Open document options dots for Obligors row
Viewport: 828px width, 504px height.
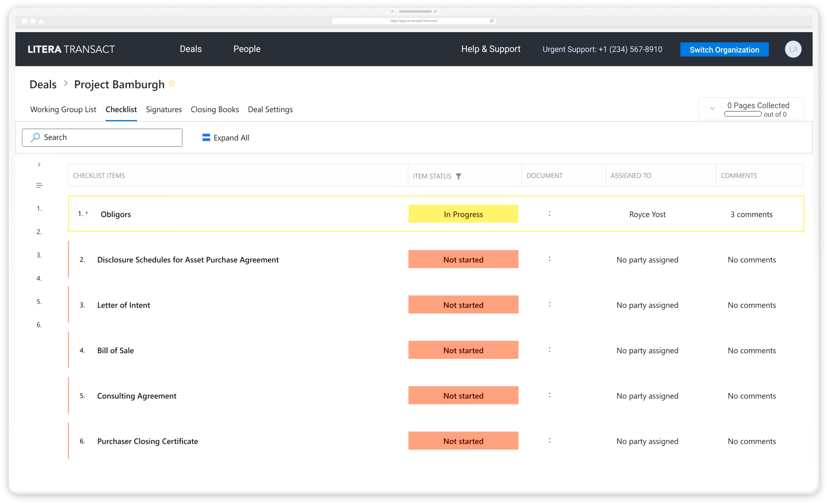(x=549, y=213)
